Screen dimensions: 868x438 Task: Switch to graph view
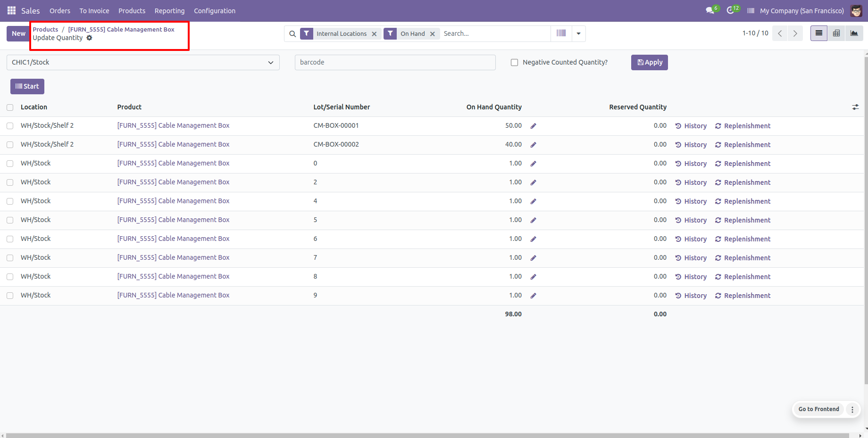854,33
